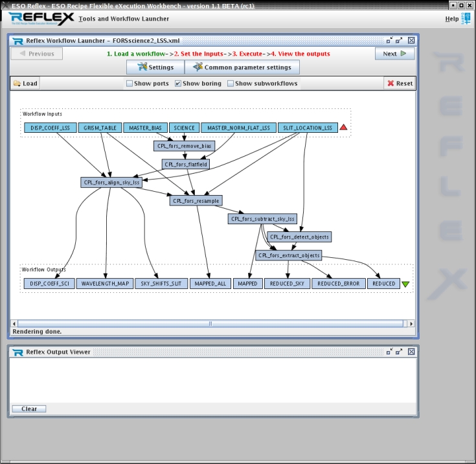476x464 pixels.
Task: Close the Reflex Output Viewer panel
Action: 411,352
